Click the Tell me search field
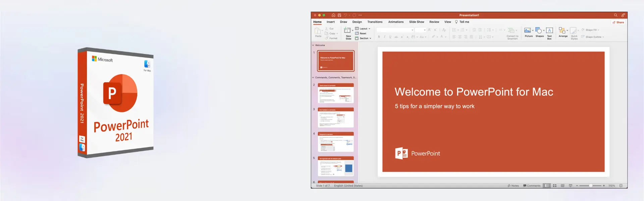This screenshot has width=644, height=201. coord(462,22)
